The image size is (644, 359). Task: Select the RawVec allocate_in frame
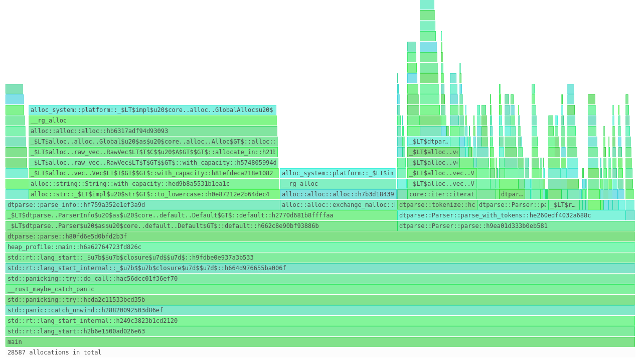coord(153,152)
